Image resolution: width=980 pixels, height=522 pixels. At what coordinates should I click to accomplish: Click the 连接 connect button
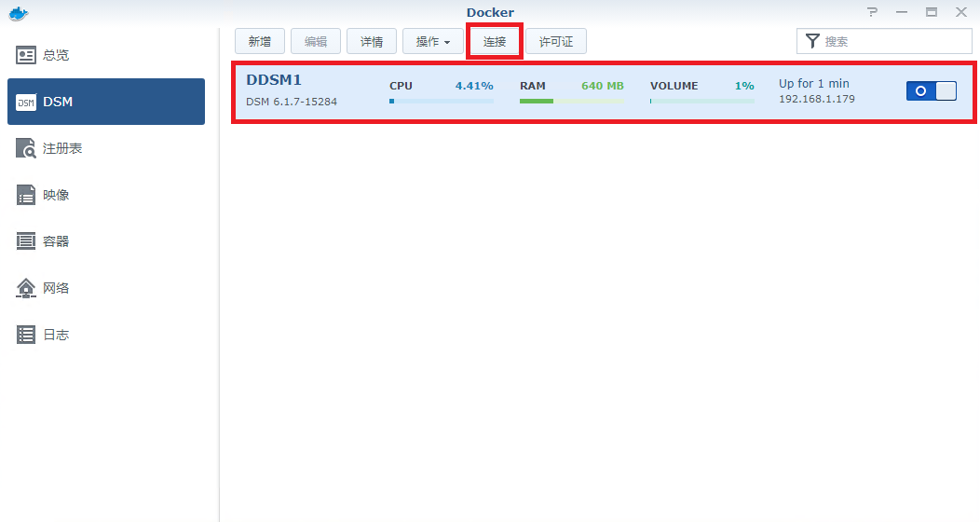495,42
